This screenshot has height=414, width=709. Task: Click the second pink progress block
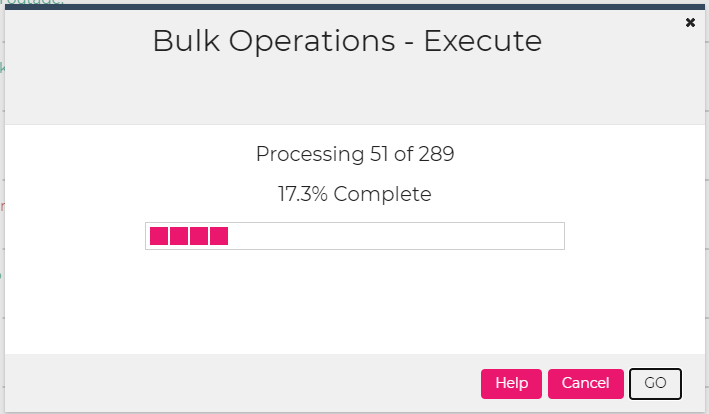coord(179,236)
